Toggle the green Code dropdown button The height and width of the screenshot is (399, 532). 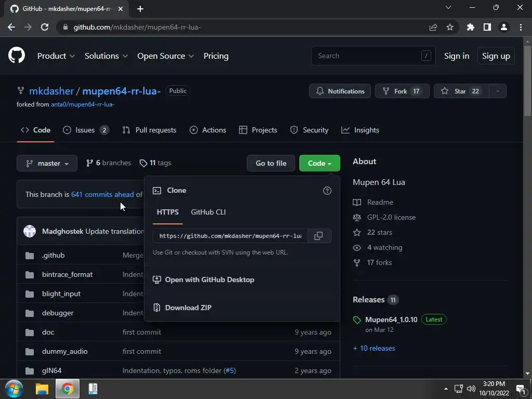click(x=320, y=163)
